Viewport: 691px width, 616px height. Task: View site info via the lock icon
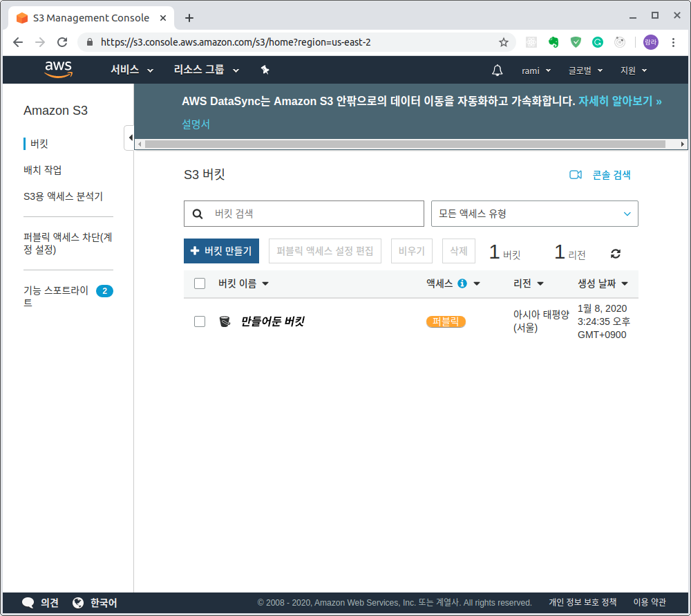[x=90, y=42]
